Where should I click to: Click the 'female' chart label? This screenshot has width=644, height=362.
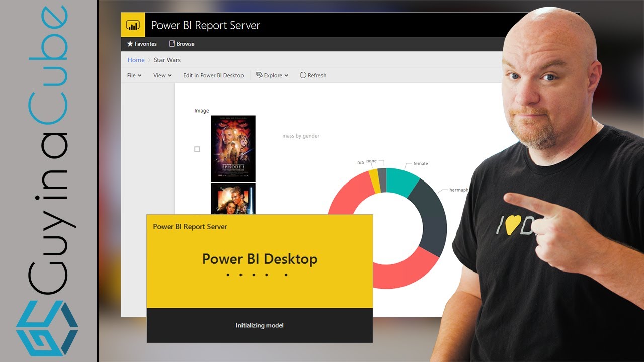click(421, 164)
